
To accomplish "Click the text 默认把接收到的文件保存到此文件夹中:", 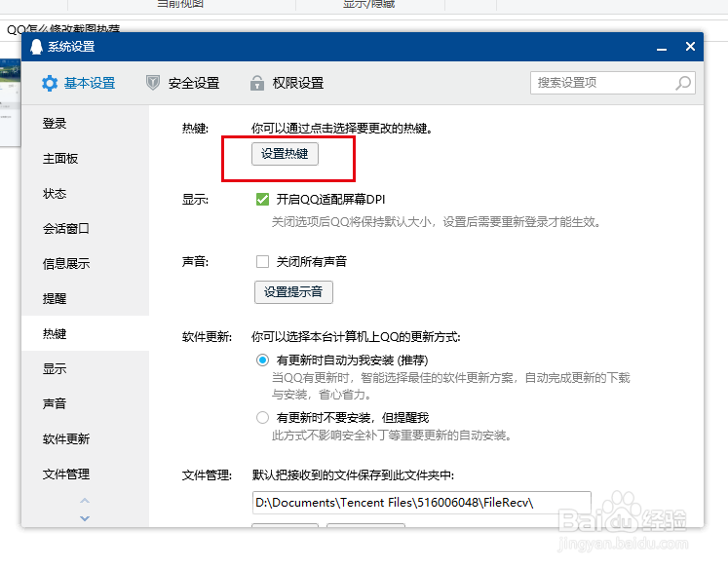I will [x=353, y=475].
